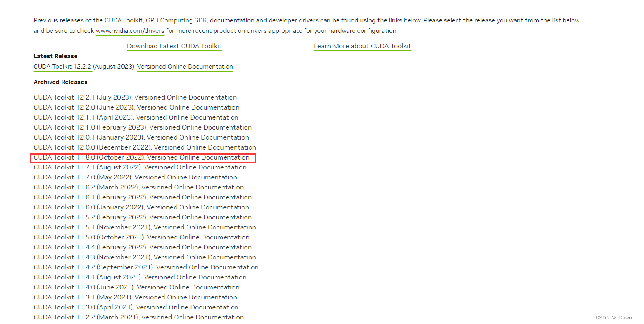Select CUDA Toolkit 11.5.1 link

pyautogui.click(x=64, y=227)
